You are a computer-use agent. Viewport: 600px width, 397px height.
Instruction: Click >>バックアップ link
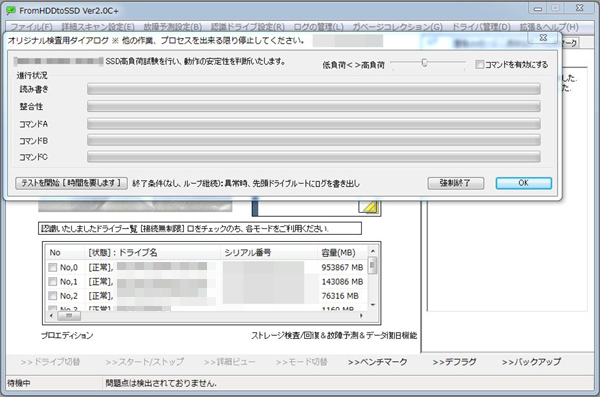click(531, 362)
